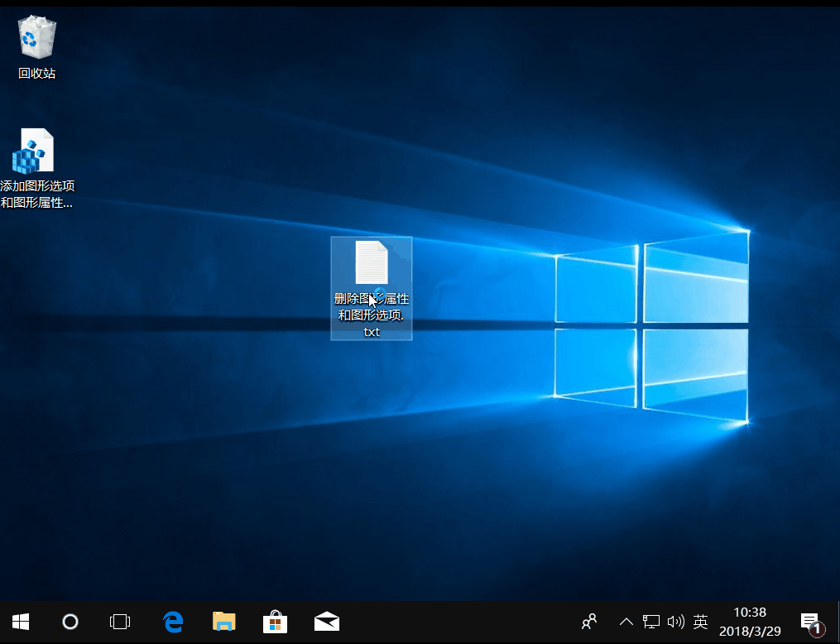Open the Mail app from the taskbar
The width and height of the screenshot is (840, 644).
(x=327, y=622)
